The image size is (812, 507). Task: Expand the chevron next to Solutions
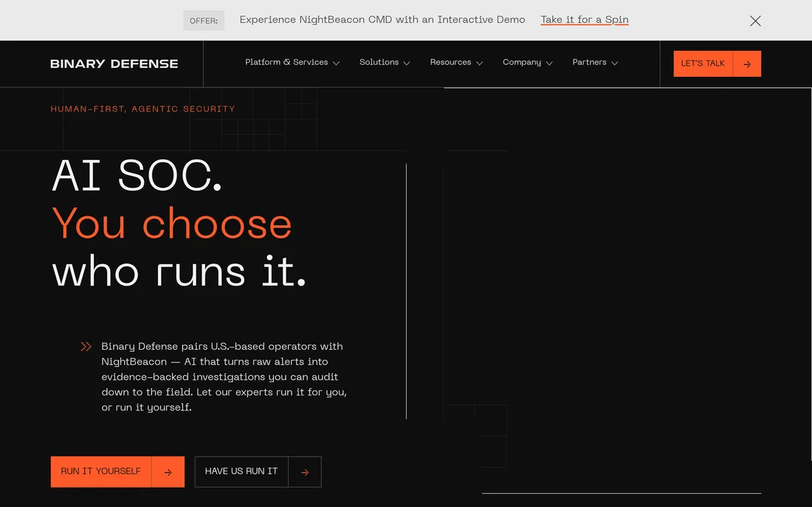click(407, 63)
